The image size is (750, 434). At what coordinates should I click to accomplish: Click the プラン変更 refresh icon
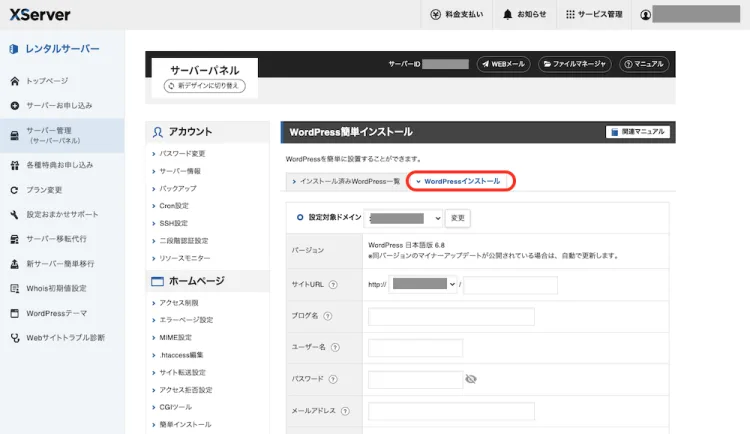pyautogui.click(x=14, y=190)
